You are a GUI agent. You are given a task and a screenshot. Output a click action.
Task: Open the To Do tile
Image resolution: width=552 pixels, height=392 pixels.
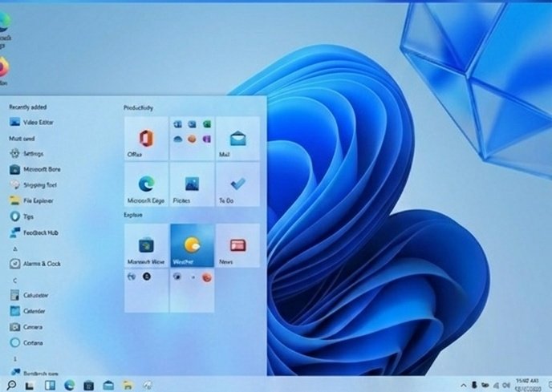(x=238, y=184)
